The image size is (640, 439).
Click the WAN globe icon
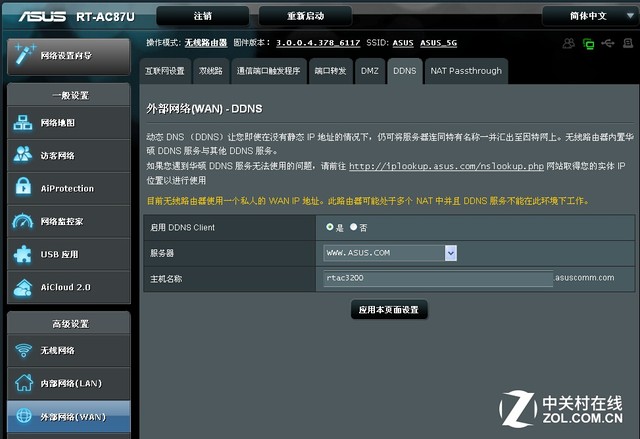(24, 415)
